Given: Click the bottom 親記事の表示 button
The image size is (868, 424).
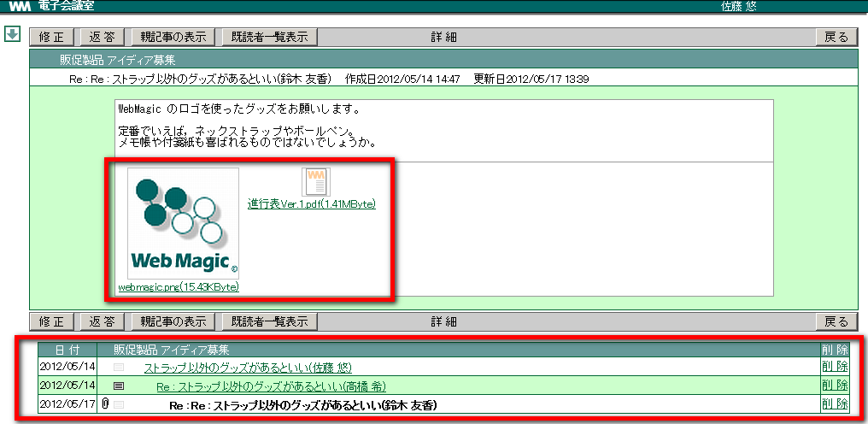Looking at the screenshot, I should (173, 321).
